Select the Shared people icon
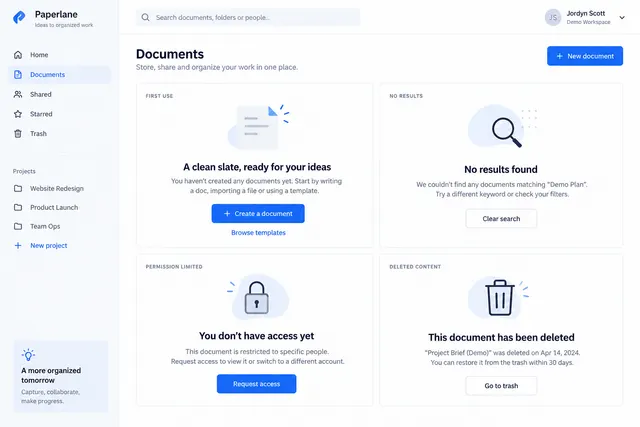This screenshot has width=640, height=427. [x=18, y=94]
